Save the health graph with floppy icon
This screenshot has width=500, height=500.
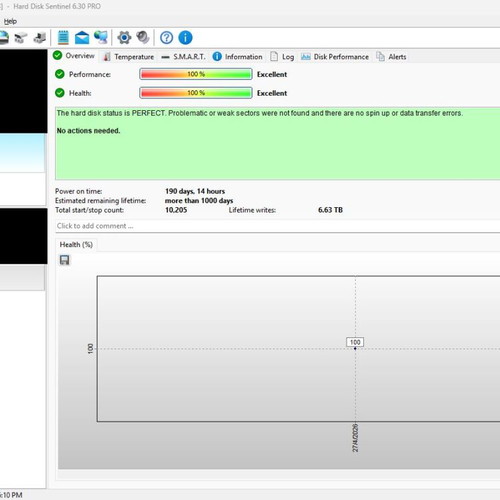click(x=65, y=260)
